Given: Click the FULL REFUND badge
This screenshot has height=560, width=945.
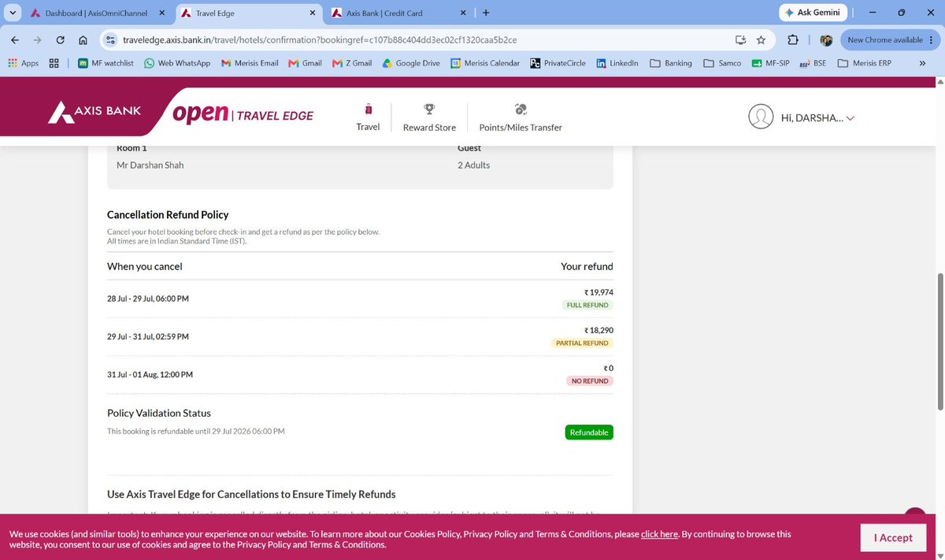Looking at the screenshot, I should point(587,305).
